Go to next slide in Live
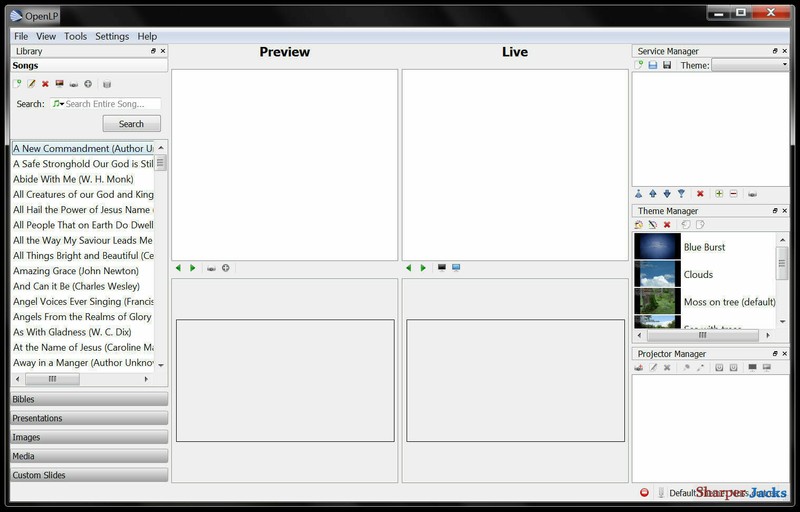Image resolution: width=800 pixels, height=512 pixels. click(422, 268)
